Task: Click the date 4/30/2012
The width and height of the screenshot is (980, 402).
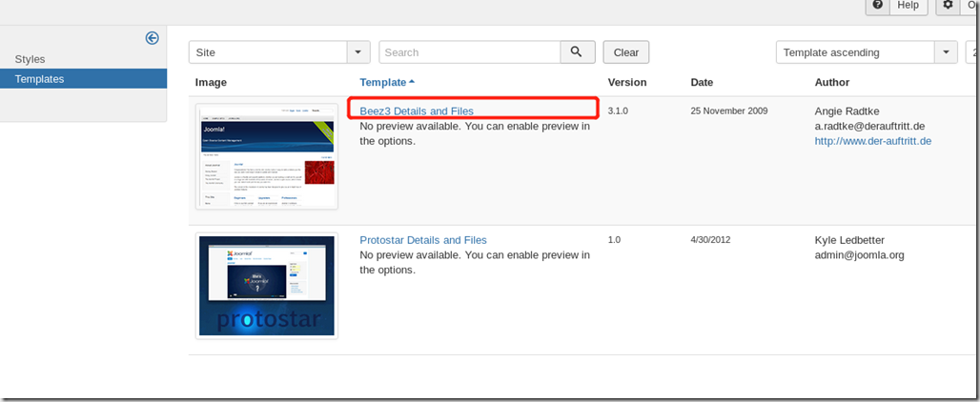Action: pos(710,240)
